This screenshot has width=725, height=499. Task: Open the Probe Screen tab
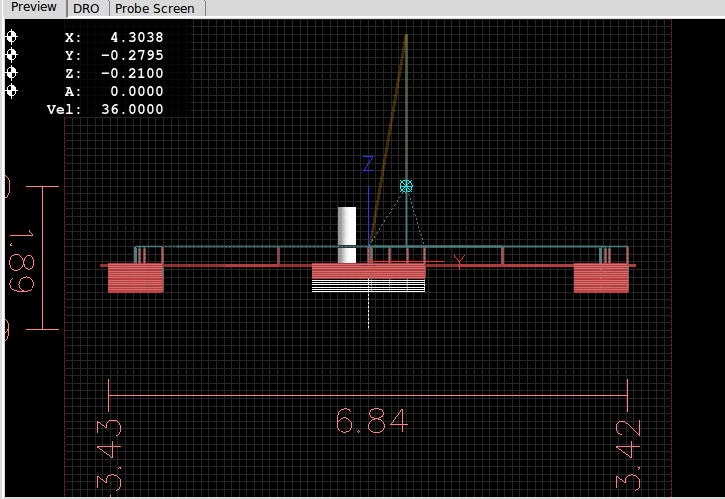(155, 8)
